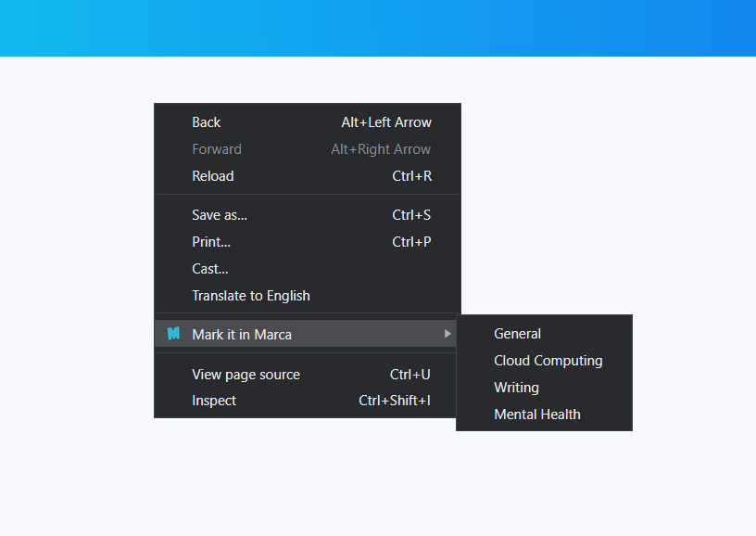Choose the Writing category

[x=544, y=388]
